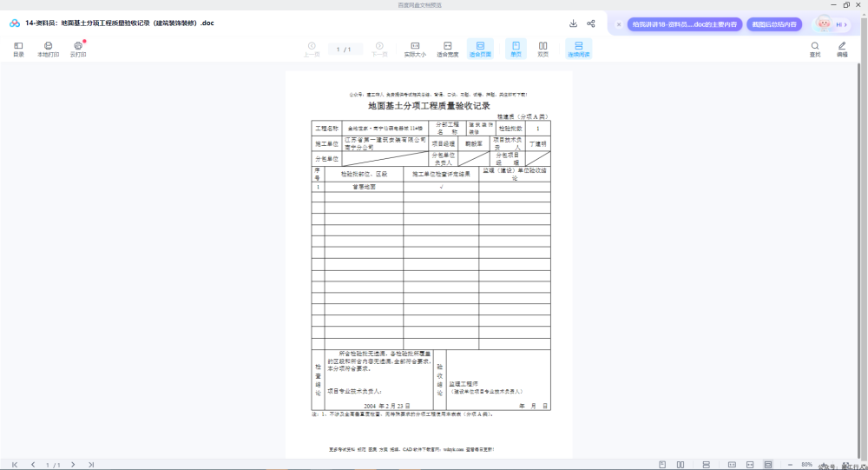Screen dimensions: 868x470
Task: Open the 云打印 cloud print option
Action: click(x=78, y=49)
